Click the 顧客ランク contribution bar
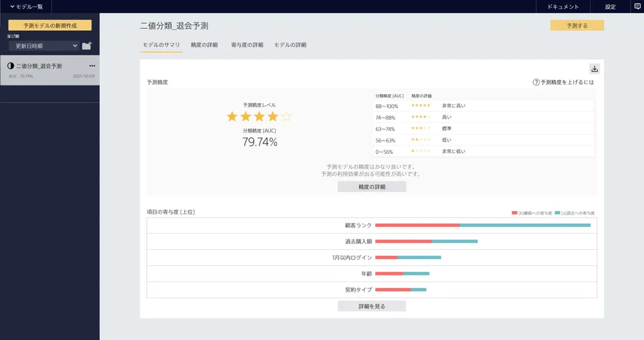Image resolution: width=644 pixels, height=340 pixels. [x=482, y=225]
